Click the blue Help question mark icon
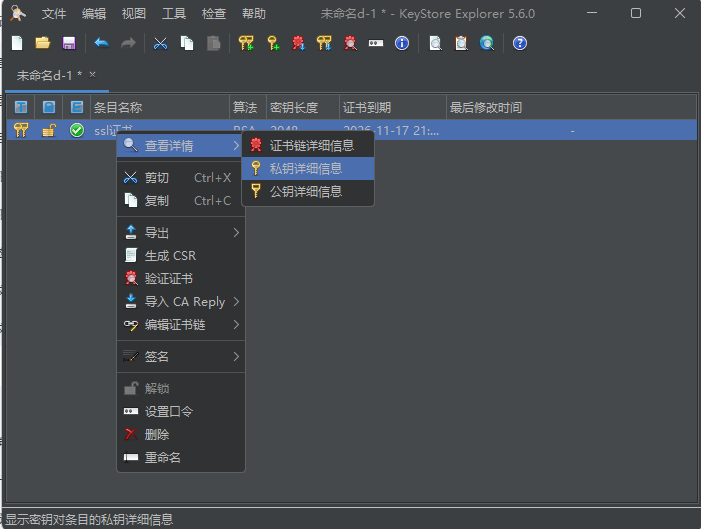The width and height of the screenshot is (701, 529). (519, 43)
